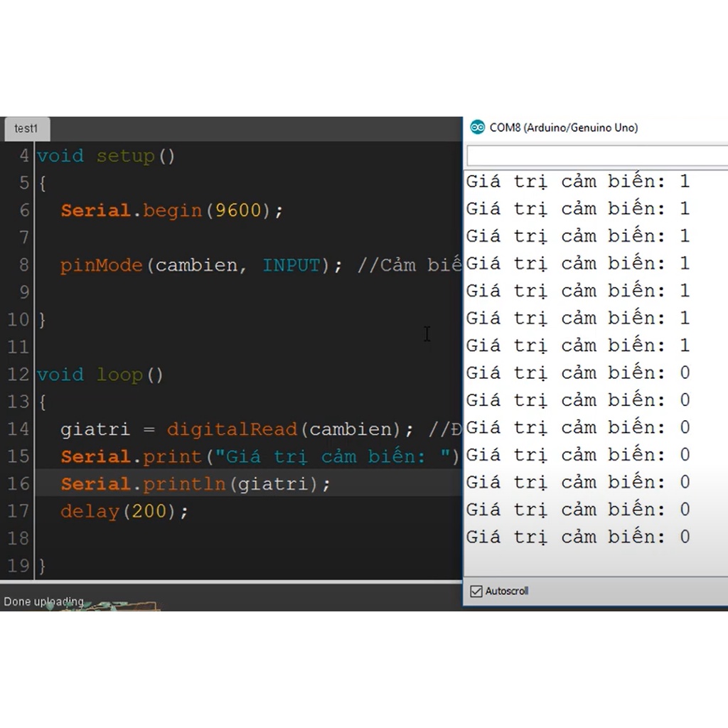The image size is (728, 728).
Task: Focus the serial monitor send input field
Action: click(x=596, y=156)
